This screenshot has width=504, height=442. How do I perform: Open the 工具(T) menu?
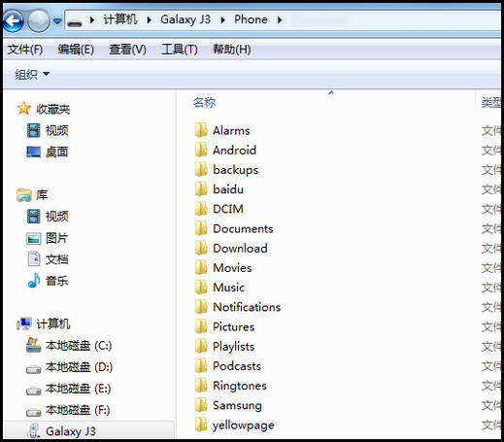point(180,50)
